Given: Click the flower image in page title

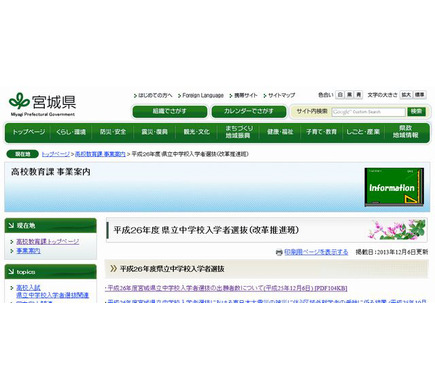Looking at the screenshot, I should pos(397,230).
